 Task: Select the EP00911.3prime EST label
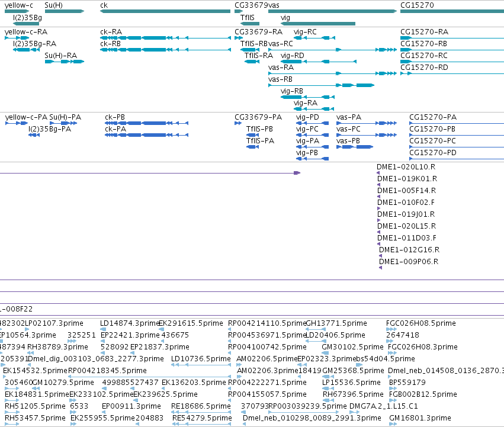pos(131,406)
